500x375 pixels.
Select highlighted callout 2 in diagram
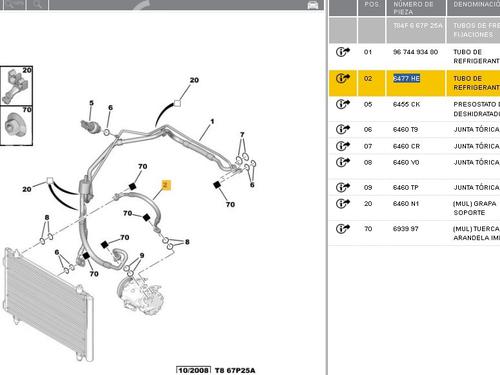click(166, 185)
